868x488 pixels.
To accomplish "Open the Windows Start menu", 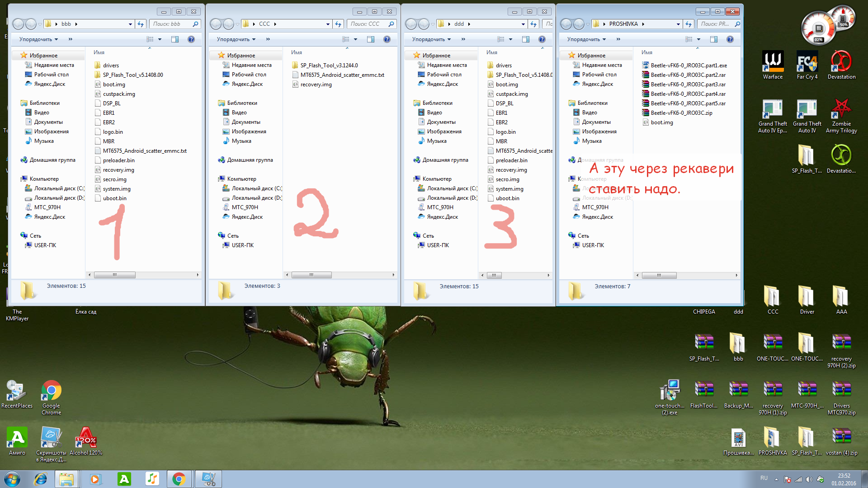I will click(x=12, y=479).
